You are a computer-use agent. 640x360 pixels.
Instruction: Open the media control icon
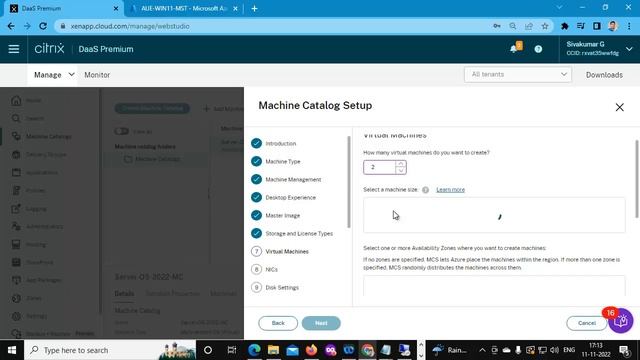point(581,26)
